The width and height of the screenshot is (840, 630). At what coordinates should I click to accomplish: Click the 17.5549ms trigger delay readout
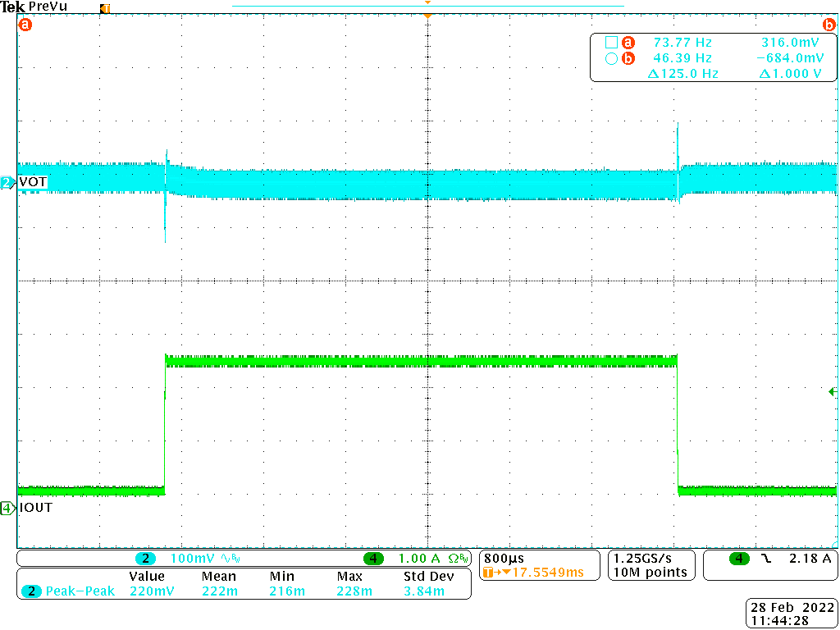point(546,572)
